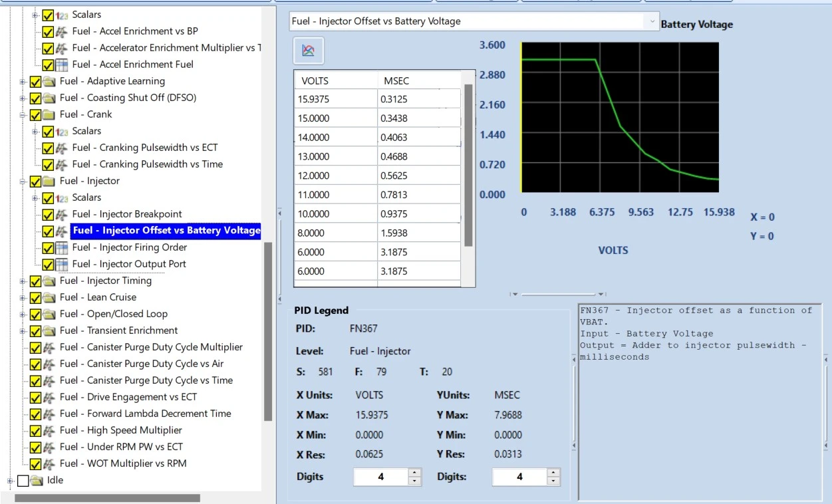The image size is (832, 504).
Task: Uncheck Fuel - Lean Cruise checkbox
Action: [36, 297]
